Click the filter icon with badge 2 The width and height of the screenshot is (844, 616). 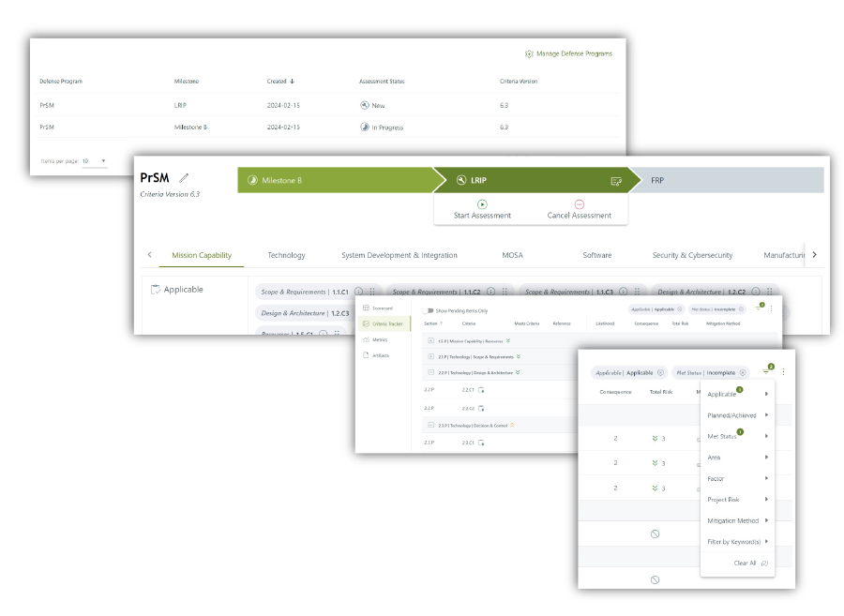(766, 372)
